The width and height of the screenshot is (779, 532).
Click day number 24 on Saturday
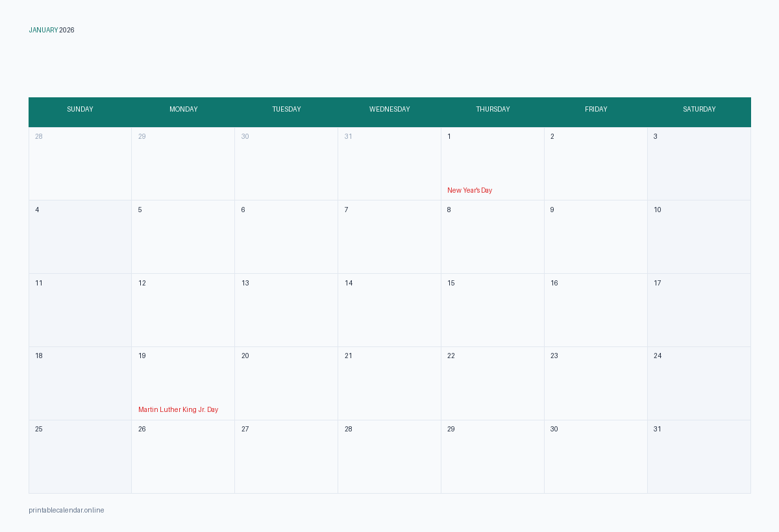[x=658, y=356]
